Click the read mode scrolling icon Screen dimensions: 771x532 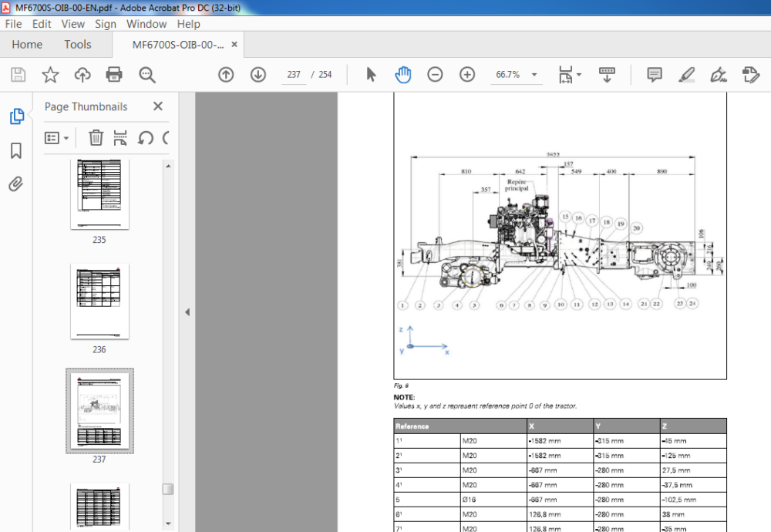pos(607,75)
